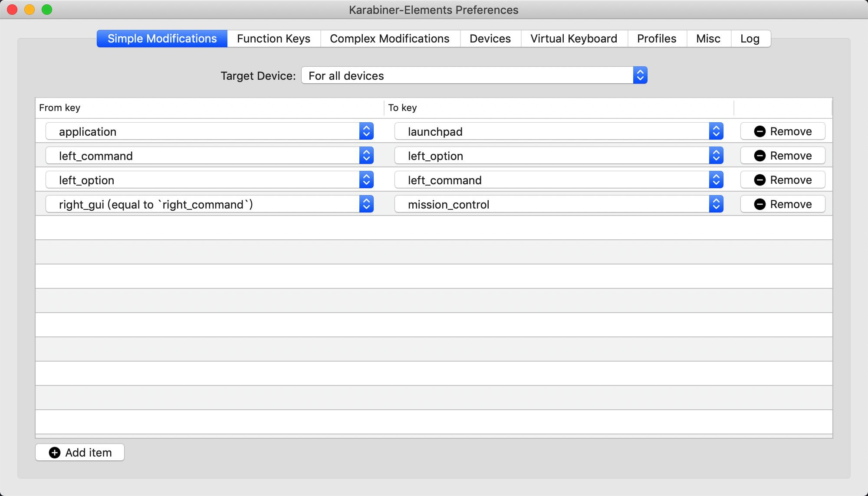
Task: Open the Complex Modifications tab
Action: (x=389, y=39)
